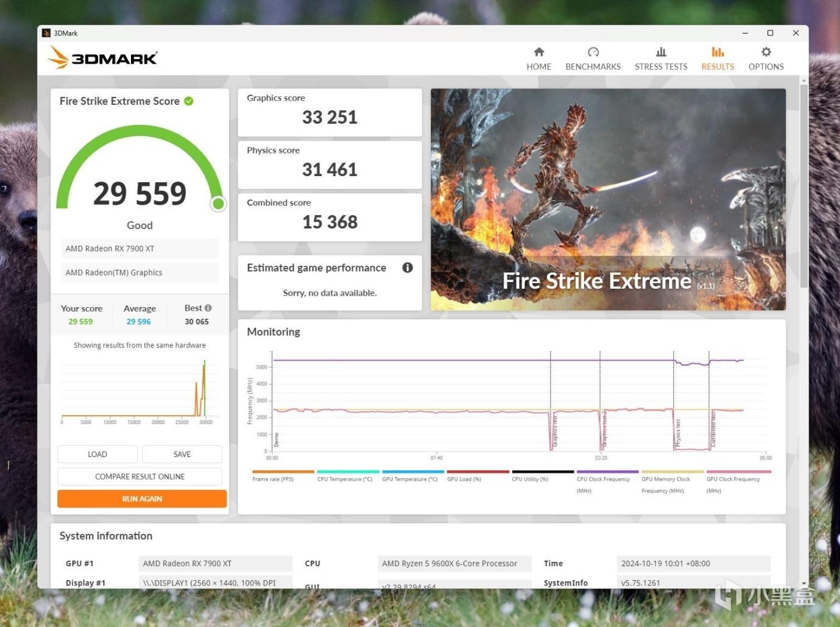840x627 pixels.
Task: Load a saved result with LOAD
Action: point(97,455)
